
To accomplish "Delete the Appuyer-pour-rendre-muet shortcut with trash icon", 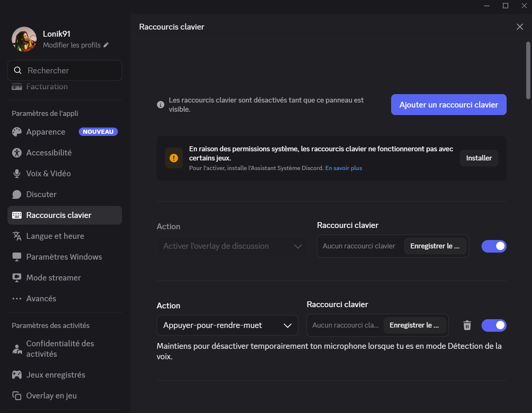I will click(x=467, y=325).
